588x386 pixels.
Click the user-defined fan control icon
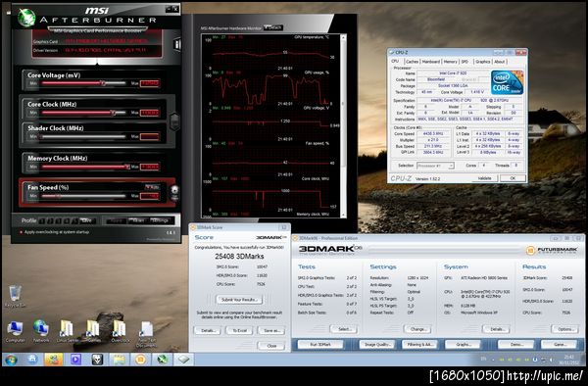[174, 190]
